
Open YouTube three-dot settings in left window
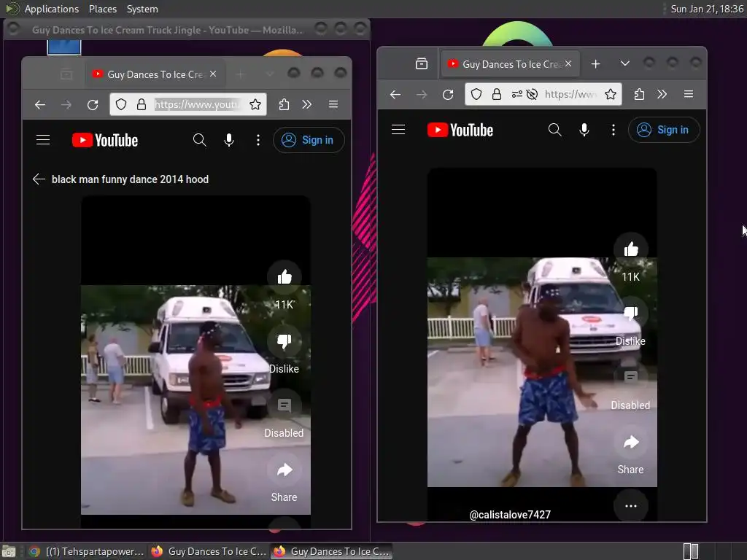(x=258, y=139)
